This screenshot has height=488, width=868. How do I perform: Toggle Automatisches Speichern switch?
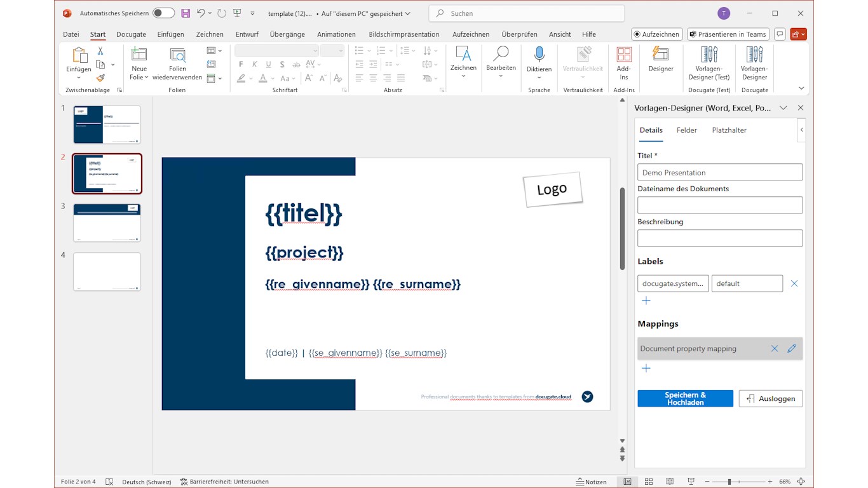click(163, 13)
